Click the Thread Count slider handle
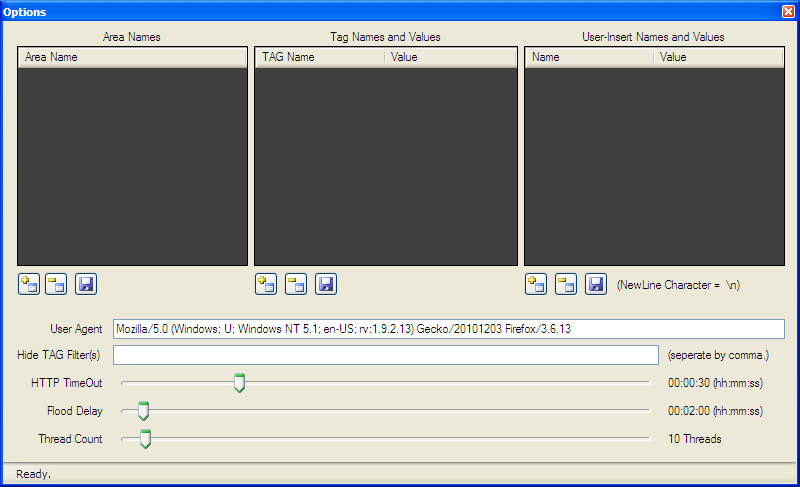The width and height of the screenshot is (800, 487). 145,439
